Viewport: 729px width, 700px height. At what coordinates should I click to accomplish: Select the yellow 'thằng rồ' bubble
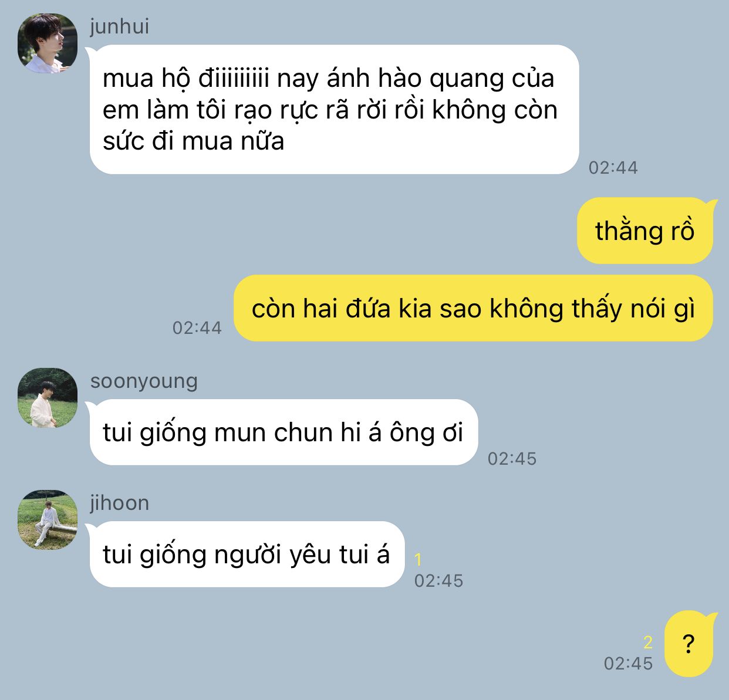(x=645, y=231)
